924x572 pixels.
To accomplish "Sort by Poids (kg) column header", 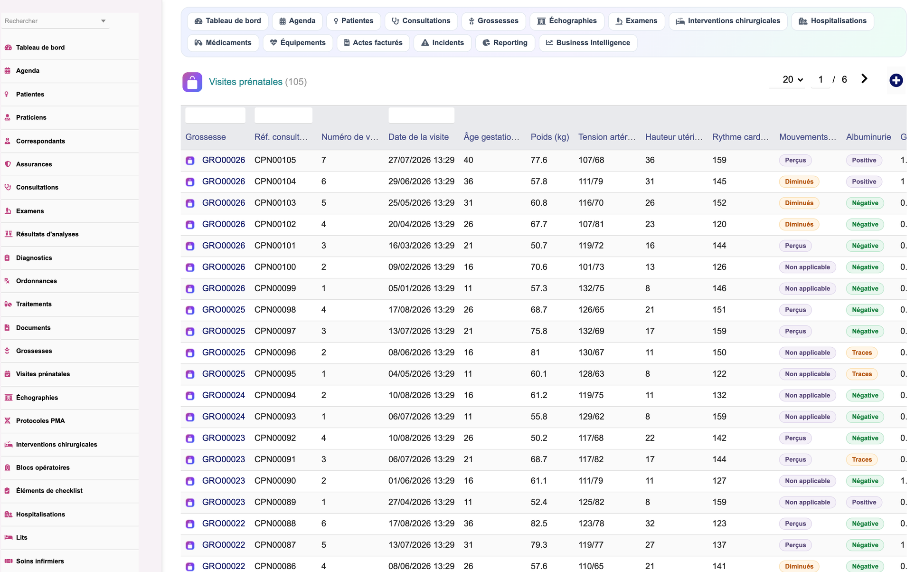I will pyautogui.click(x=550, y=137).
